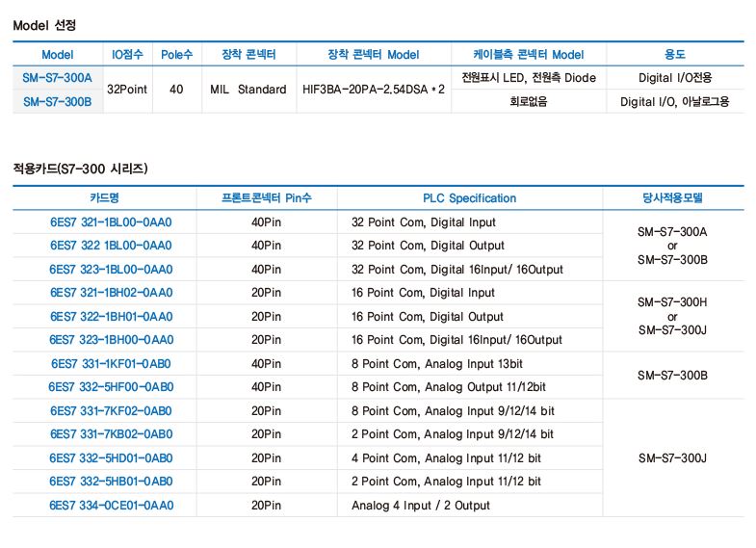Select card 6ES7 323-1BH00-0AA0
The image size is (756, 548).
pyautogui.click(x=112, y=340)
